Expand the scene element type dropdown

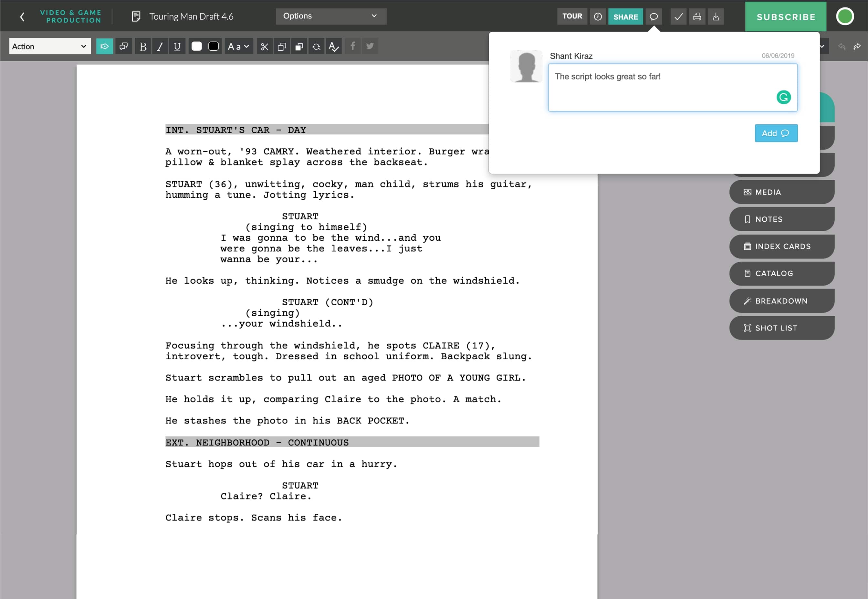(x=49, y=46)
